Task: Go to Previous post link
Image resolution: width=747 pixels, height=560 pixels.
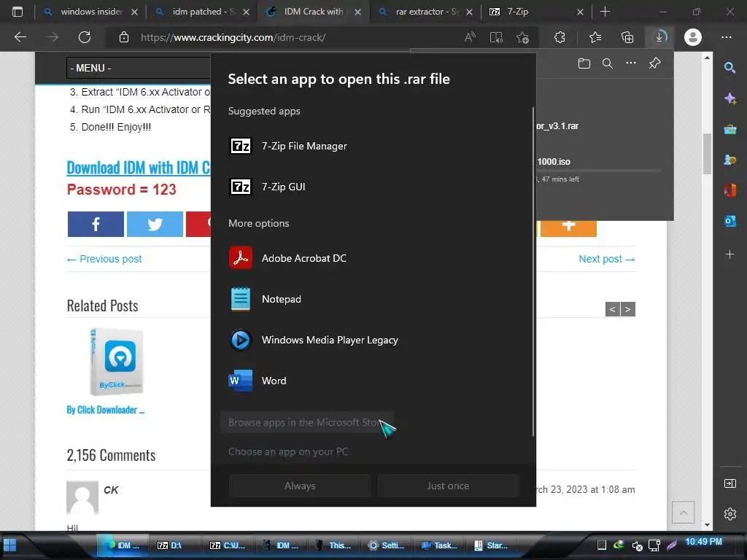Action: point(104,259)
